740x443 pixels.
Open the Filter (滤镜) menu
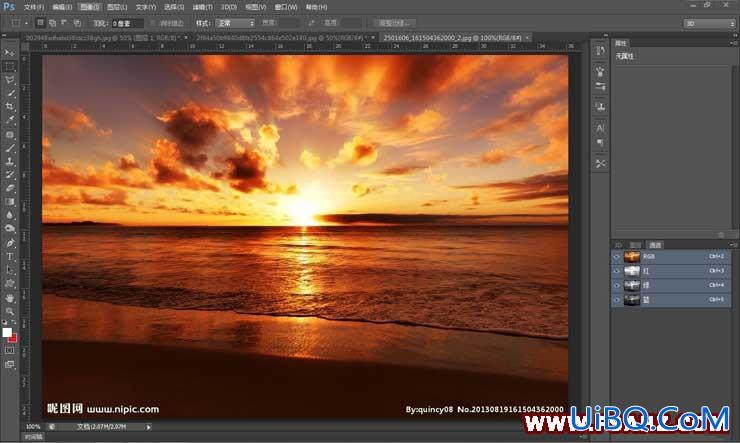click(x=202, y=7)
